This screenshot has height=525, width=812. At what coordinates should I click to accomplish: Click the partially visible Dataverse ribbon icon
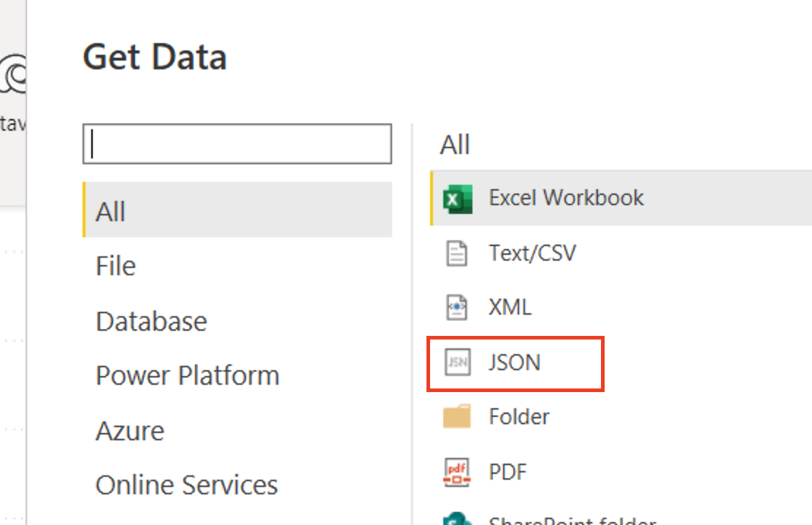(15, 77)
